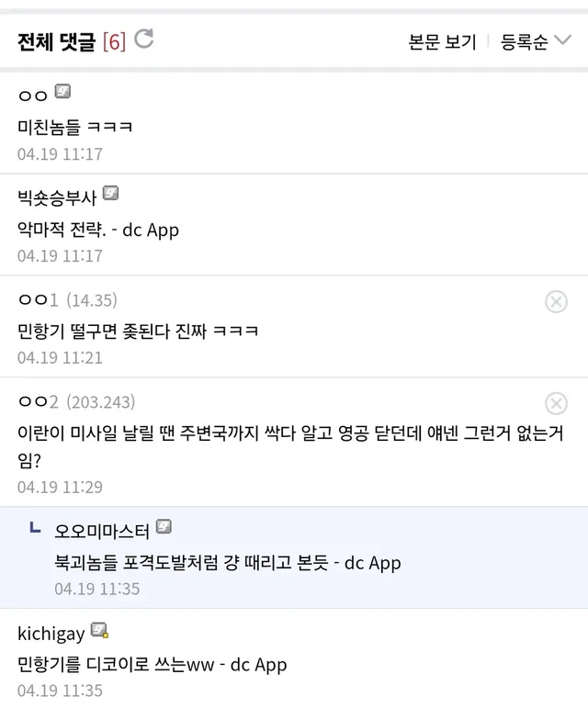The height and width of the screenshot is (708, 588).
Task: Click the profile icon next to kichigay
Action: click(99, 631)
